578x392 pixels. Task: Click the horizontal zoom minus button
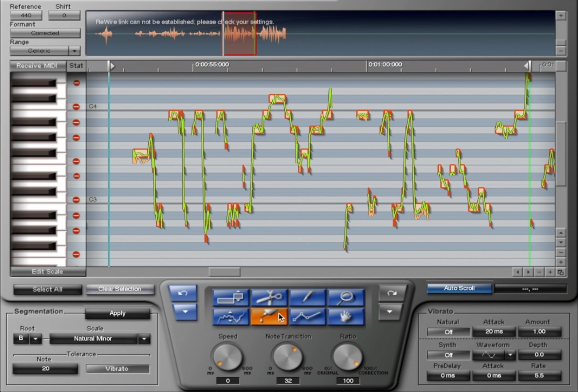coord(539,272)
